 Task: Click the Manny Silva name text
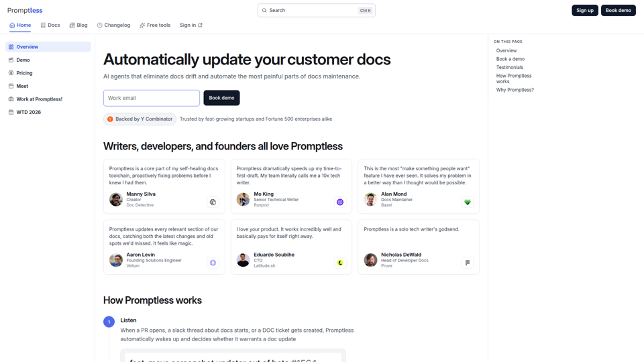pos(141,194)
